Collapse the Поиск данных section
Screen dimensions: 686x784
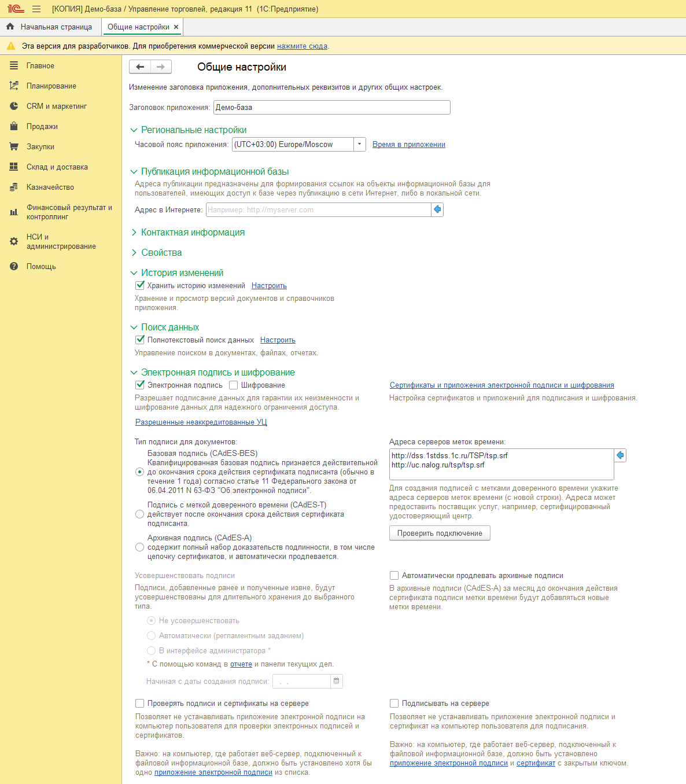point(134,327)
